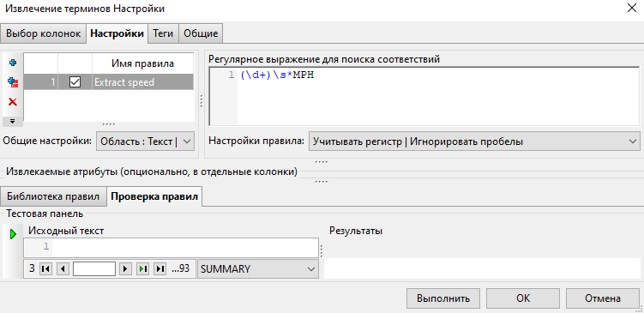Click the Результаты output area
The width and height of the screenshot is (644, 313).
pyautogui.click(x=482, y=268)
